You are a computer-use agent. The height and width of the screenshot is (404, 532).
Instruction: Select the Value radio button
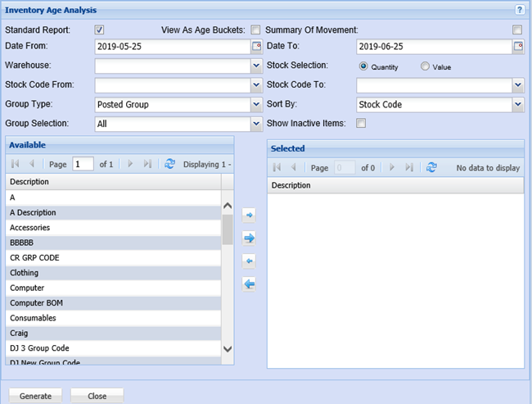425,66
